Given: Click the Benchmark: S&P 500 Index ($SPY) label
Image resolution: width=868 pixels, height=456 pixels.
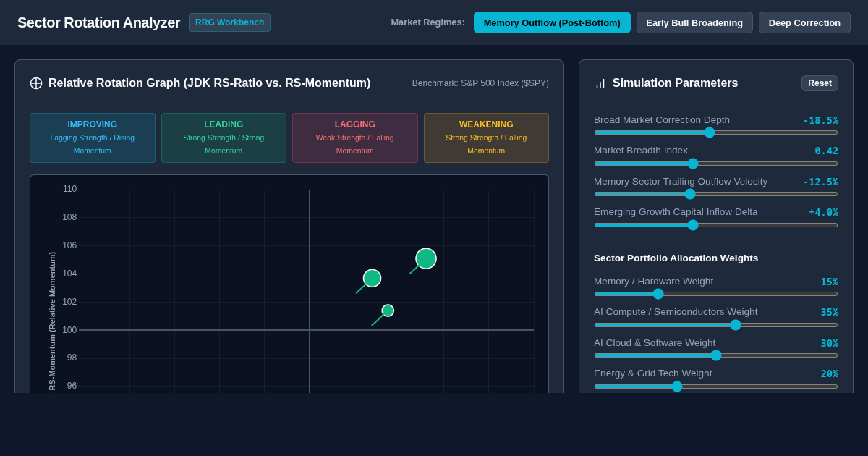Looking at the screenshot, I should pos(480,83).
